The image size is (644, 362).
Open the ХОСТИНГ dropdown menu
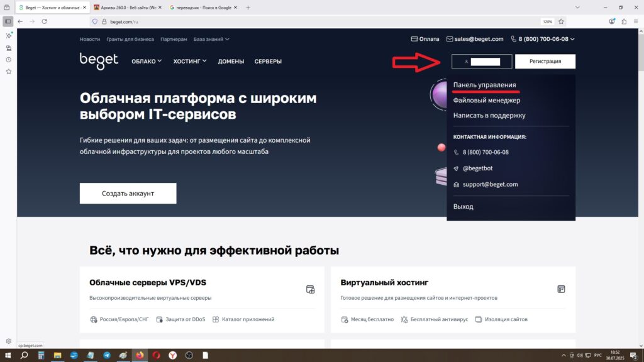click(x=190, y=61)
